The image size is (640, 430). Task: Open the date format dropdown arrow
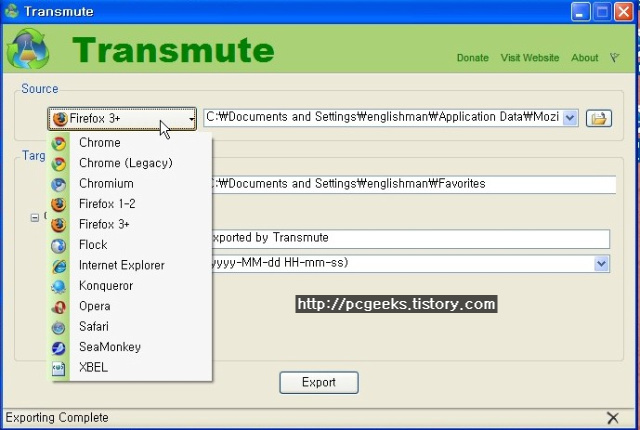[601, 264]
